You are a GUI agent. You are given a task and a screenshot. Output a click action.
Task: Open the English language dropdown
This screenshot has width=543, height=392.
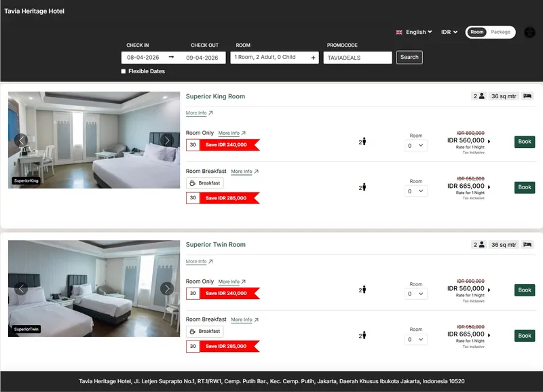pos(414,32)
